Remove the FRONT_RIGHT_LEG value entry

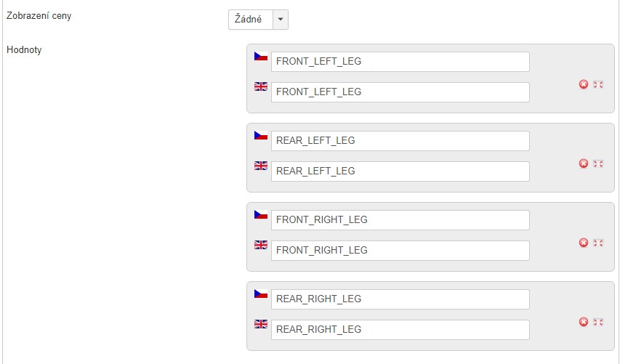coord(583,243)
